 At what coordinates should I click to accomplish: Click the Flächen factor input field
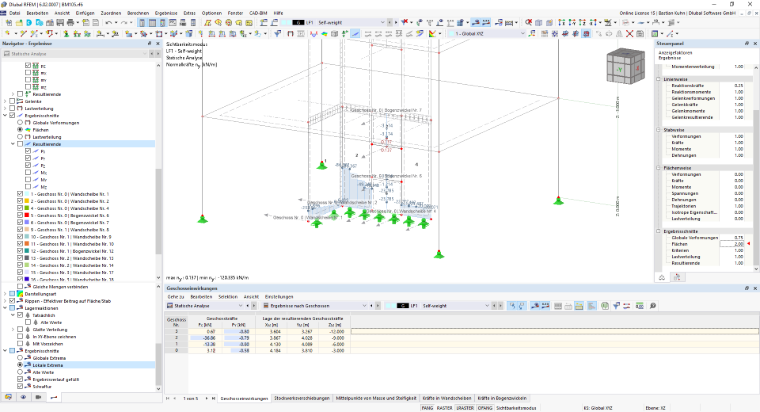tap(732, 244)
